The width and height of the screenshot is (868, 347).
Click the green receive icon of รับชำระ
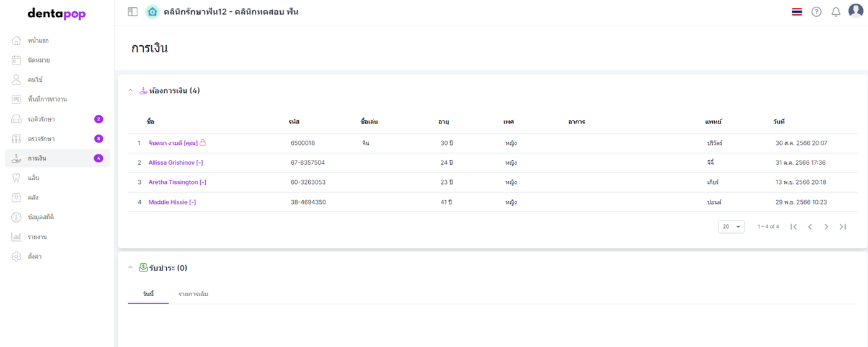(143, 268)
